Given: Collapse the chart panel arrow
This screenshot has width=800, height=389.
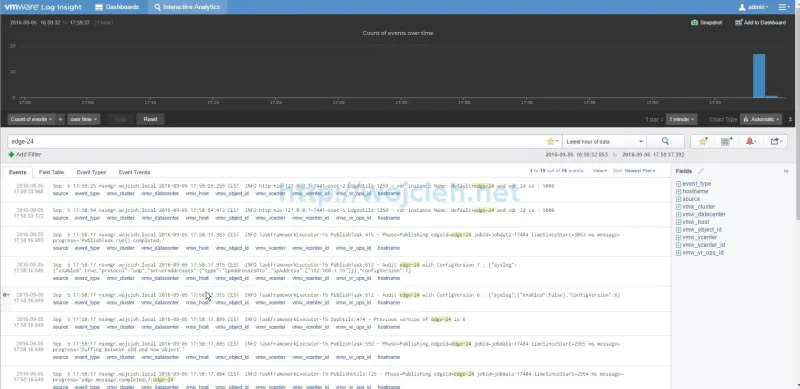Looking at the screenshot, I should 790,119.
